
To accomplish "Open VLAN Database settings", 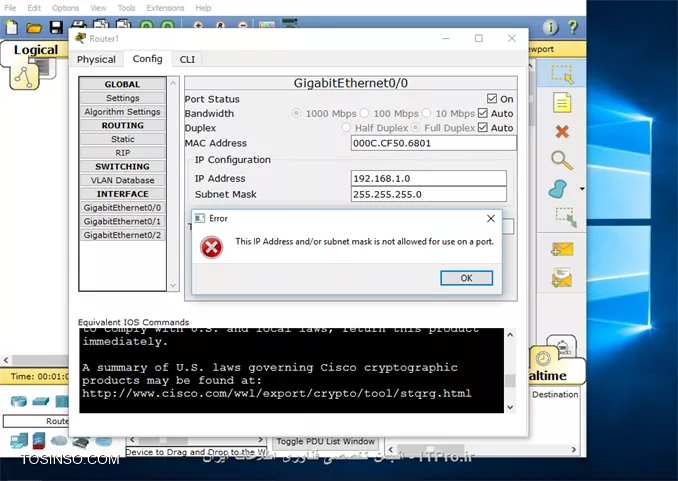I will 122,180.
